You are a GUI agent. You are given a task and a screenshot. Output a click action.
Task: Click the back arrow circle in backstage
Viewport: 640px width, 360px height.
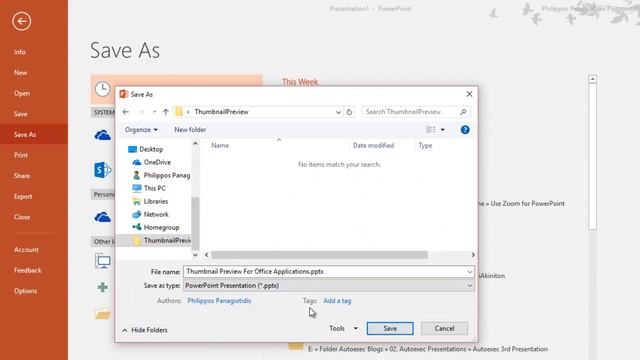coord(21,21)
